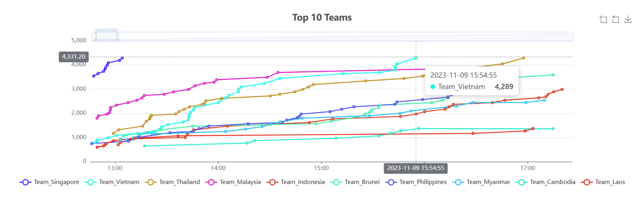
Task: Click Team_Vietnam's highlighted 4,289 data point
Action: pyautogui.click(x=416, y=58)
